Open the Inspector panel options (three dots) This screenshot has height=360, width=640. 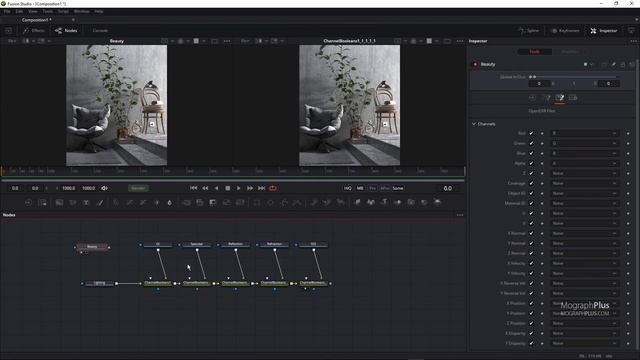tap(633, 41)
